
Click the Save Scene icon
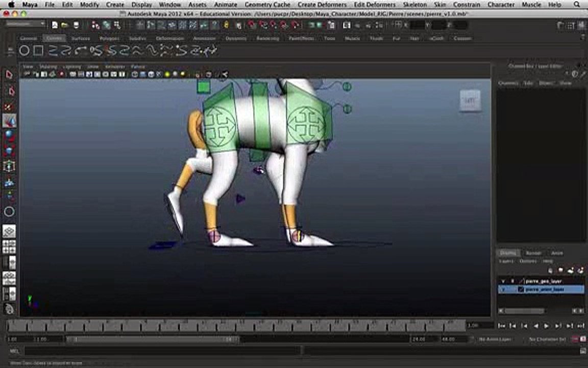pos(76,25)
